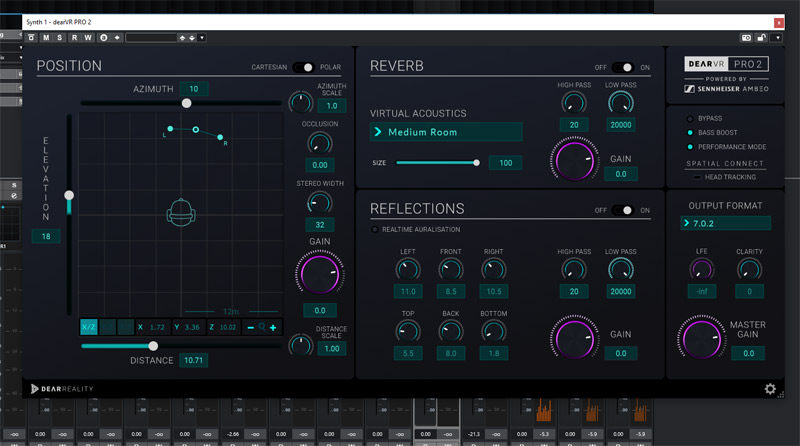This screenshot has width=800, height=446.
Task: Click the Mute 'M' toolbar button
Action: tap(46, 37)
